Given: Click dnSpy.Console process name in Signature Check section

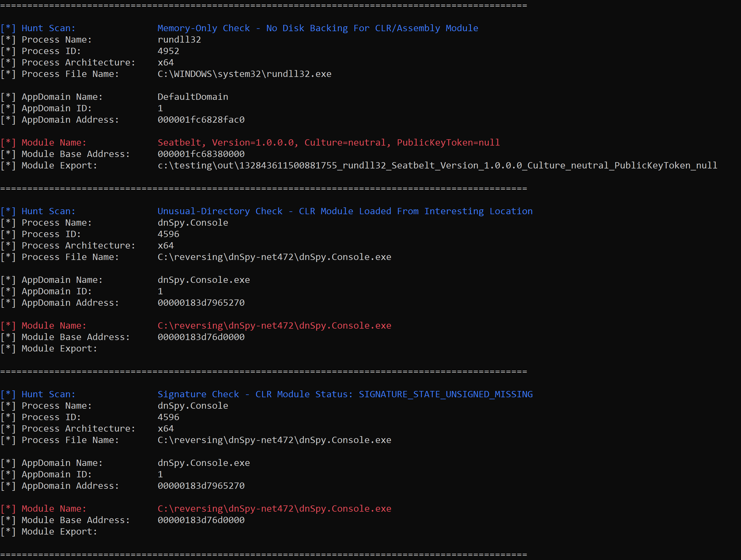Looking at the screenshot, I should (193, 406).
